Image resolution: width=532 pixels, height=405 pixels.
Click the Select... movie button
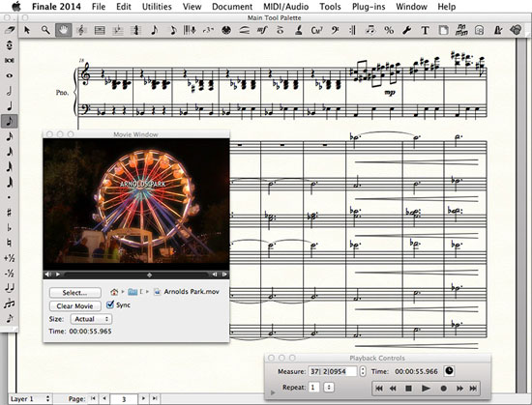75,293
